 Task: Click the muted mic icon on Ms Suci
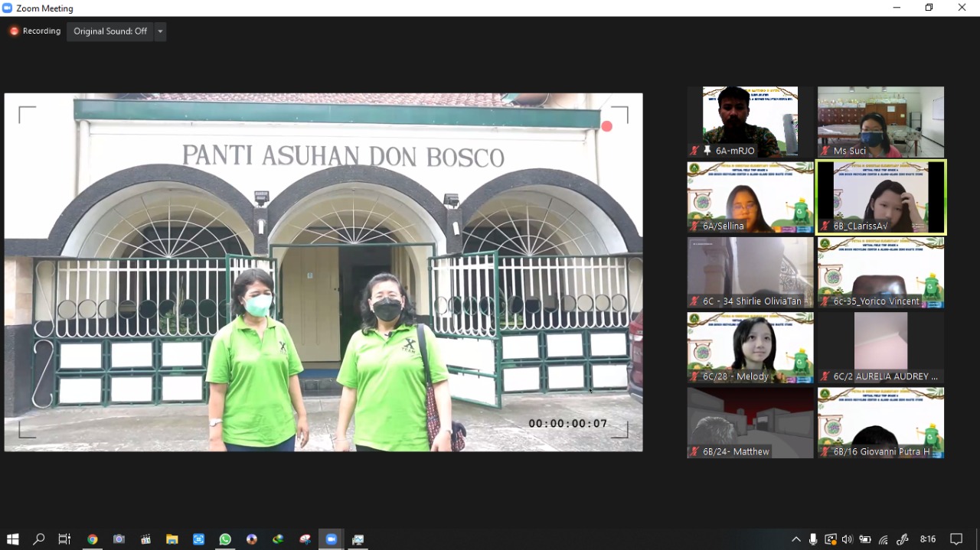825,151
